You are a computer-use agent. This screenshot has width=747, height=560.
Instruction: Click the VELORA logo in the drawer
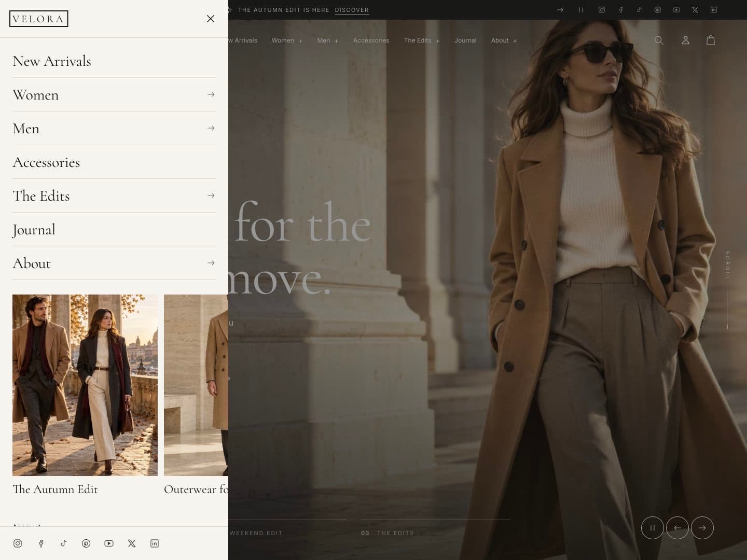click(x=38, y=19)
